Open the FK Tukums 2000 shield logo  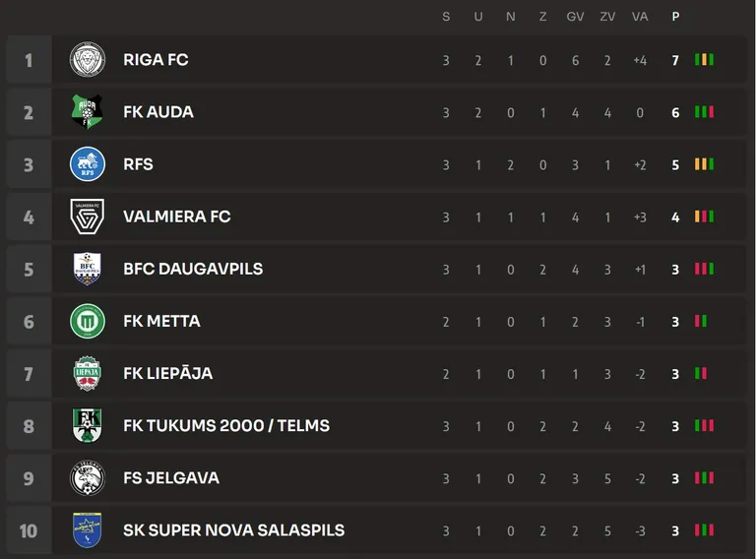click(x=88, y=425)
